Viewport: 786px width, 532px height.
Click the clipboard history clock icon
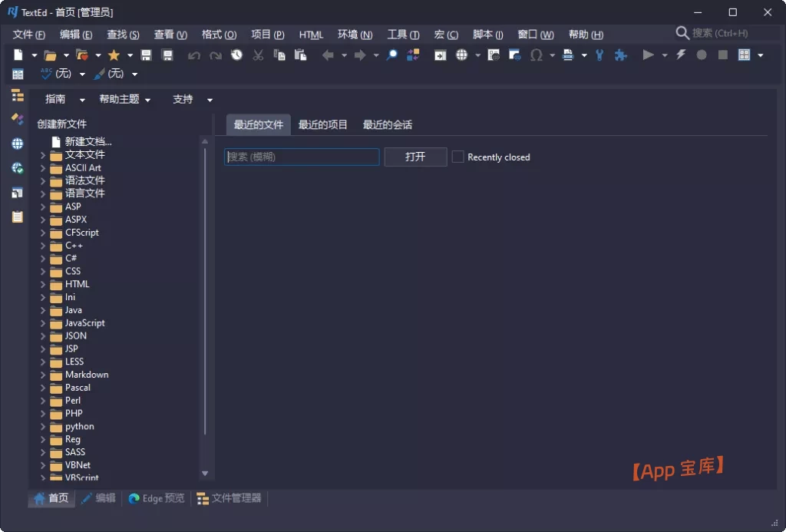[236, 55]
